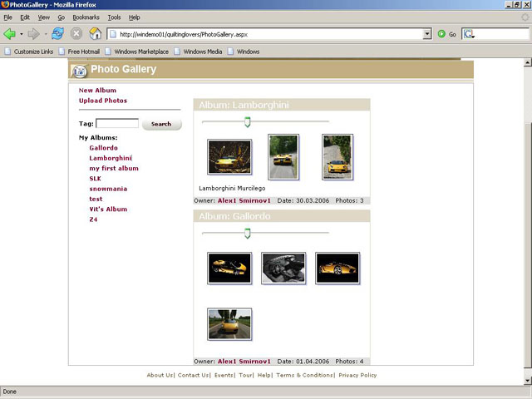
Task: Open the SLK album link
Action: click(x=95, y=179)
